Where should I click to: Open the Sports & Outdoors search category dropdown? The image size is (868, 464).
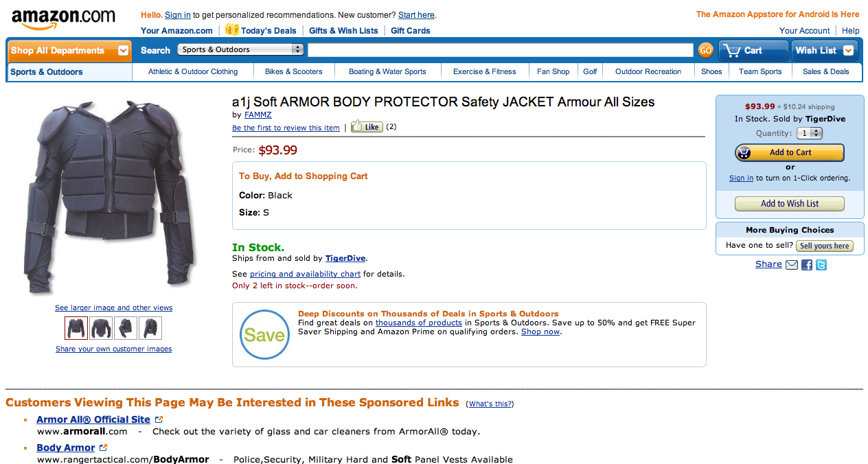pos(240,49)
